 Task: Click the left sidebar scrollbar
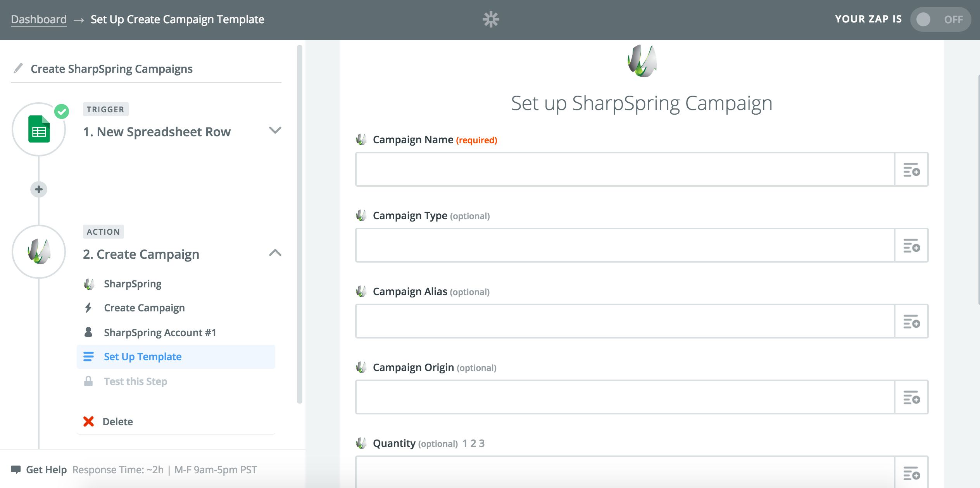tap(299, 224)
